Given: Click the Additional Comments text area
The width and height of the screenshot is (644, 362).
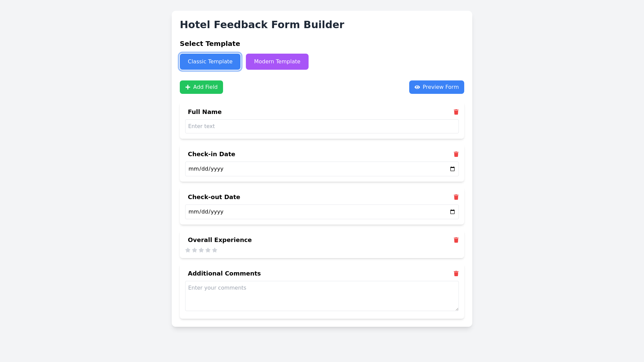Looking at the screenshot, I should (322, 296).
